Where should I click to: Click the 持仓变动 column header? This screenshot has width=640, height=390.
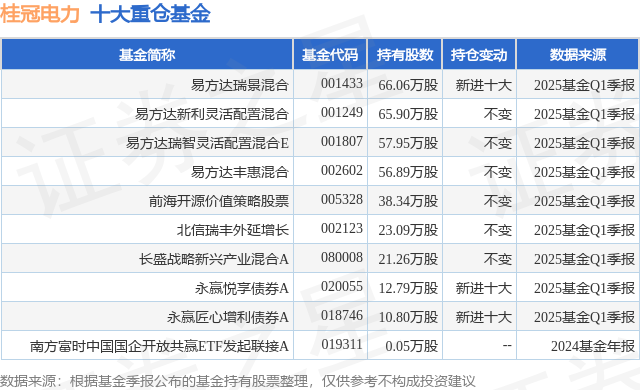[479, 55]
